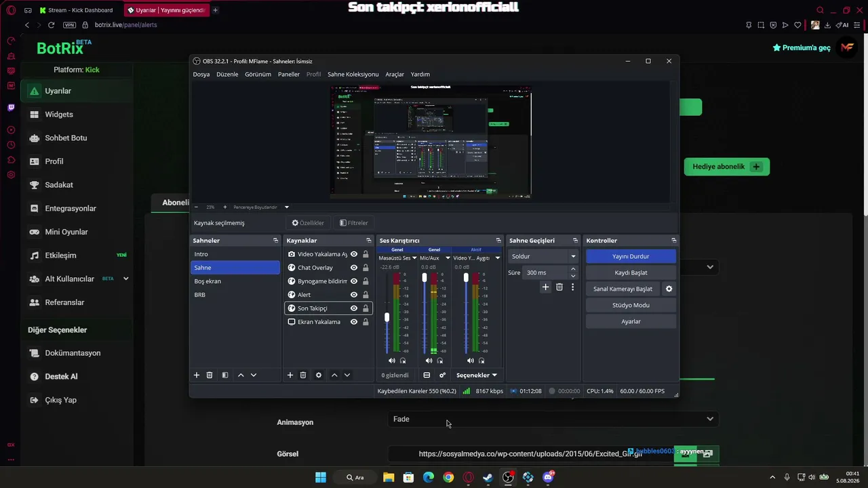Move scene up in Sahneler panel

point(241,375)
